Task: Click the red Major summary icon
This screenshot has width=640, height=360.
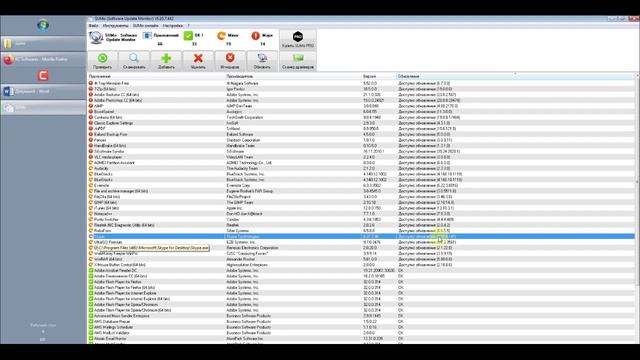Action: (x=256, y=36)
